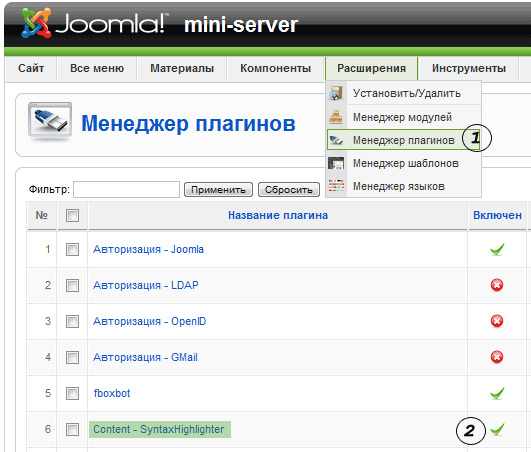Screen dimensions: 531x452
Task: Check the box for Авторизация - Joomla
Action: point(72,250)
